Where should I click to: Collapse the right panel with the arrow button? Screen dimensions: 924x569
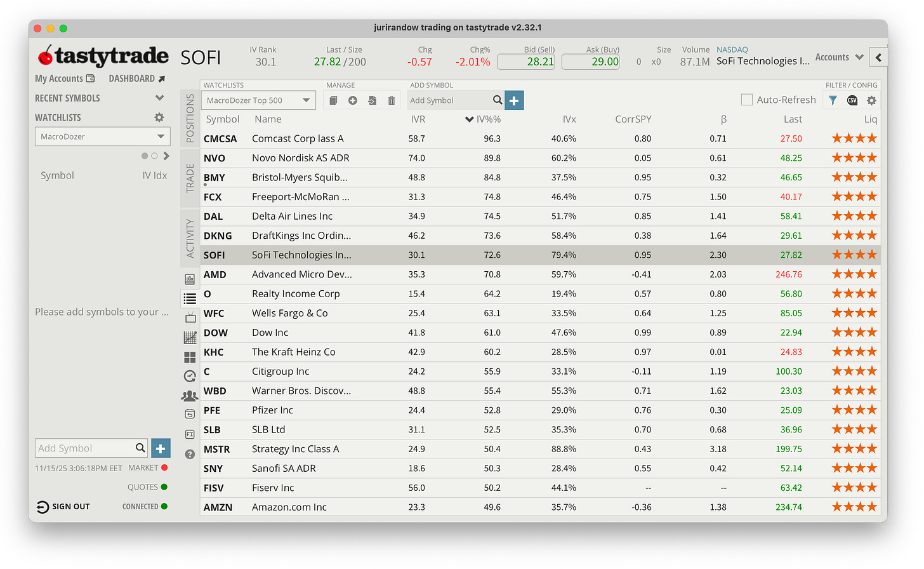[x=878, y=57]
